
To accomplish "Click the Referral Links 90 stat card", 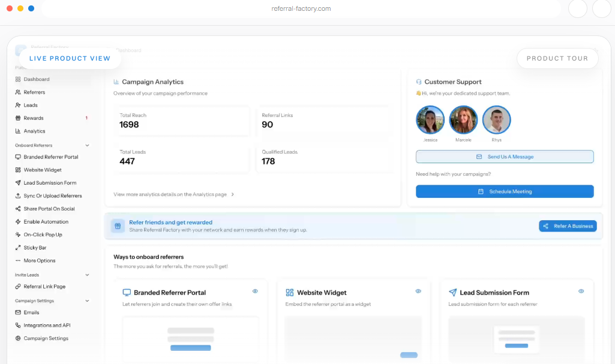I will coord(325,121).
